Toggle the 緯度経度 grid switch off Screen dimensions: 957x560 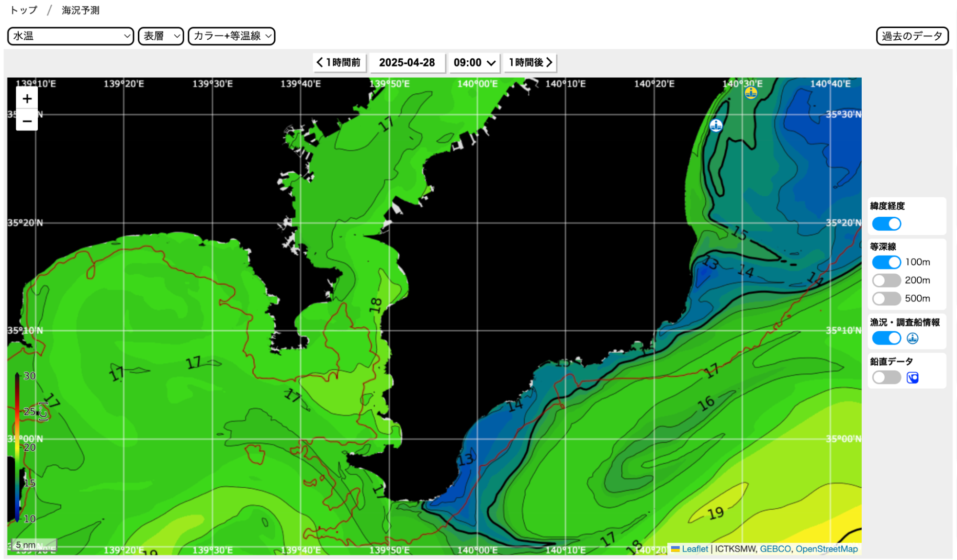(x=886, y=224)
